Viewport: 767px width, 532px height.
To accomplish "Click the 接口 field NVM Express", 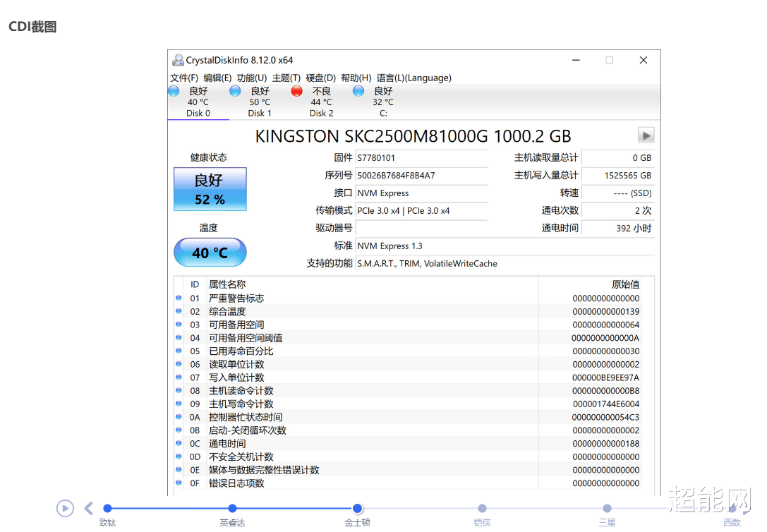I will 421,193.
